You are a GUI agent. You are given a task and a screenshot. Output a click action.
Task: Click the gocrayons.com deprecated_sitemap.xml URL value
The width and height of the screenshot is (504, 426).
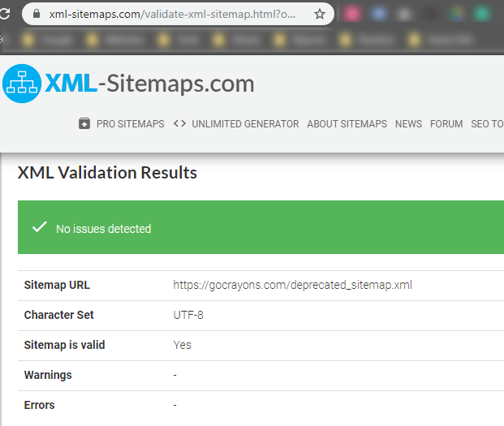(292, 285)
